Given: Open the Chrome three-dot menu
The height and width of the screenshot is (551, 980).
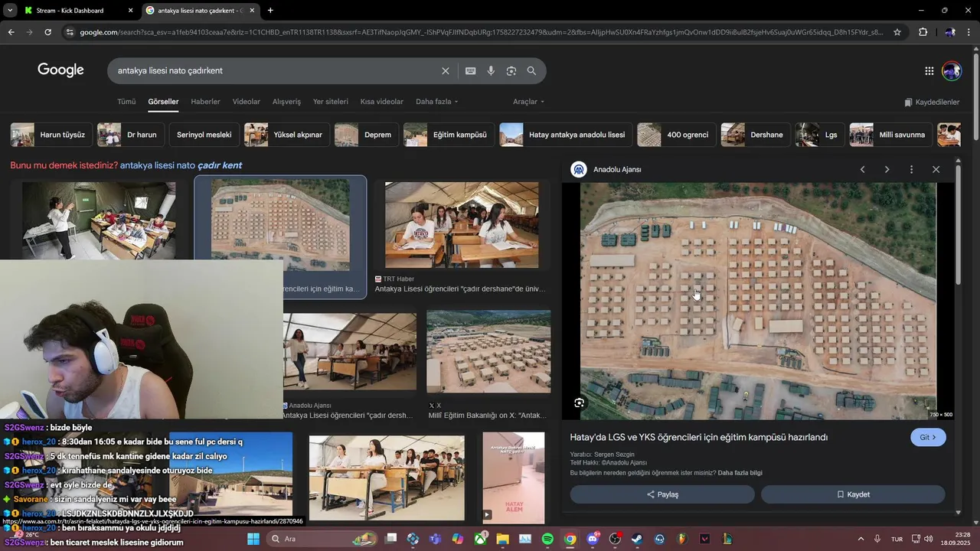Looking at the screenshot, I should tap(970, 32).
